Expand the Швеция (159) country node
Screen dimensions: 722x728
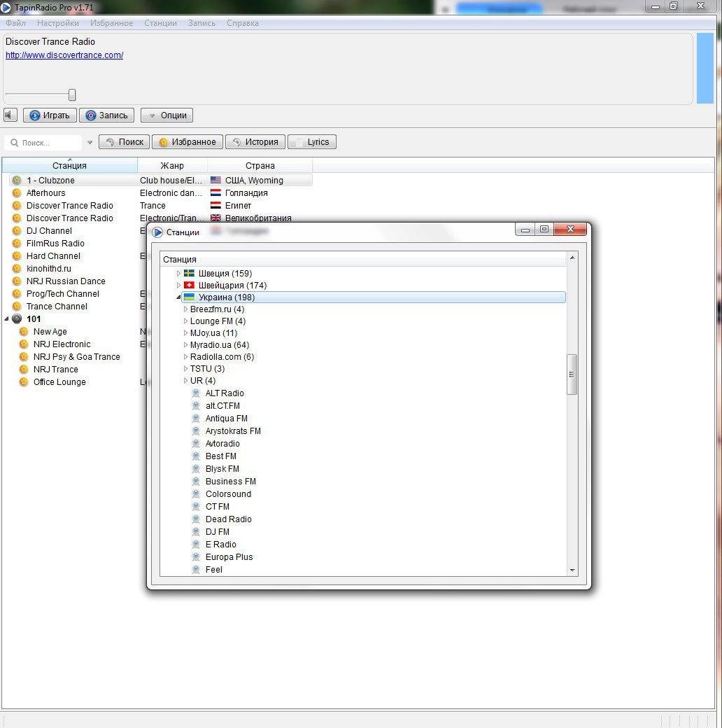point(178,274)
